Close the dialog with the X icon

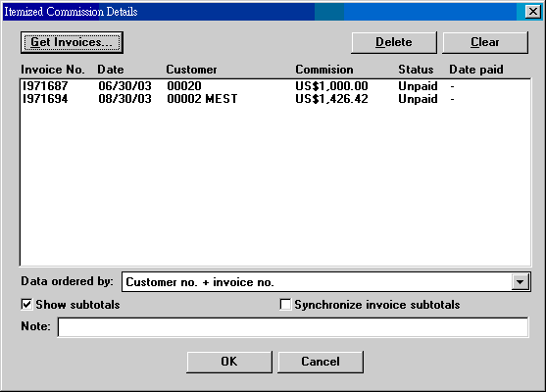pos(533,12)
